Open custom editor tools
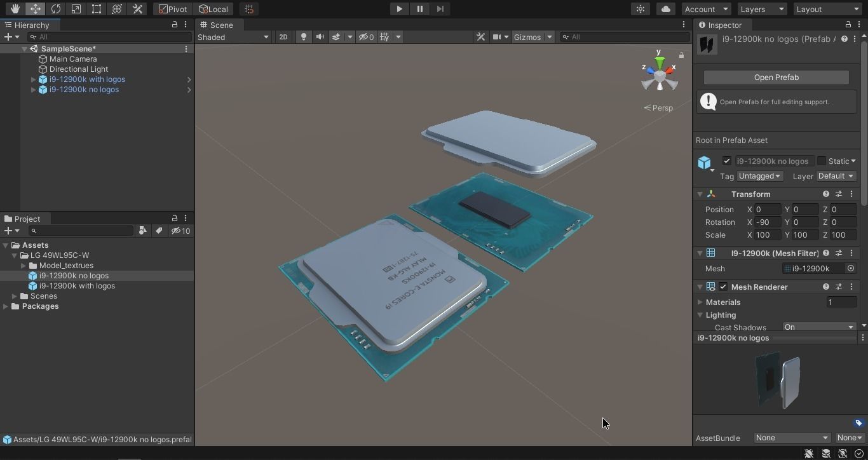Screen dimensions: 868x460 point(137,9)
